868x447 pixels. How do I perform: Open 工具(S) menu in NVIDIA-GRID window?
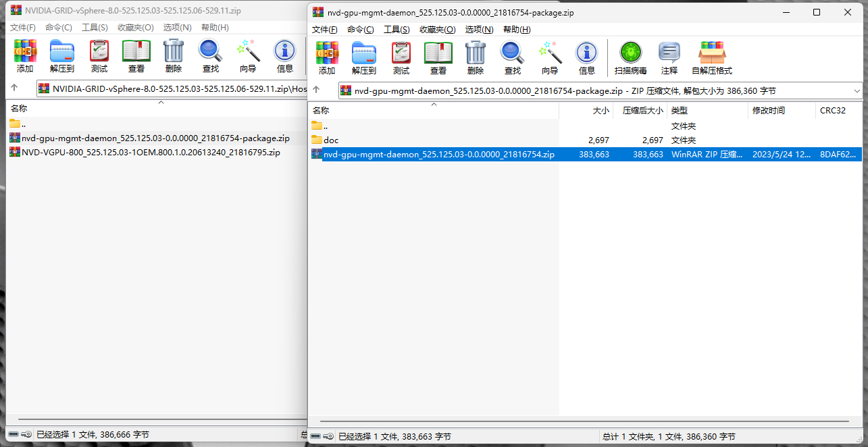coord(95,28)
